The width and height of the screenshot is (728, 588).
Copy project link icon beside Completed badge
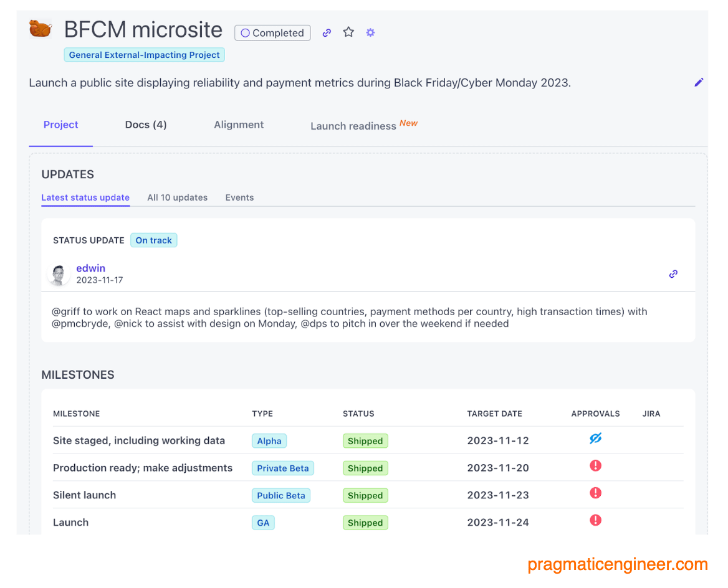coord(327,32)
